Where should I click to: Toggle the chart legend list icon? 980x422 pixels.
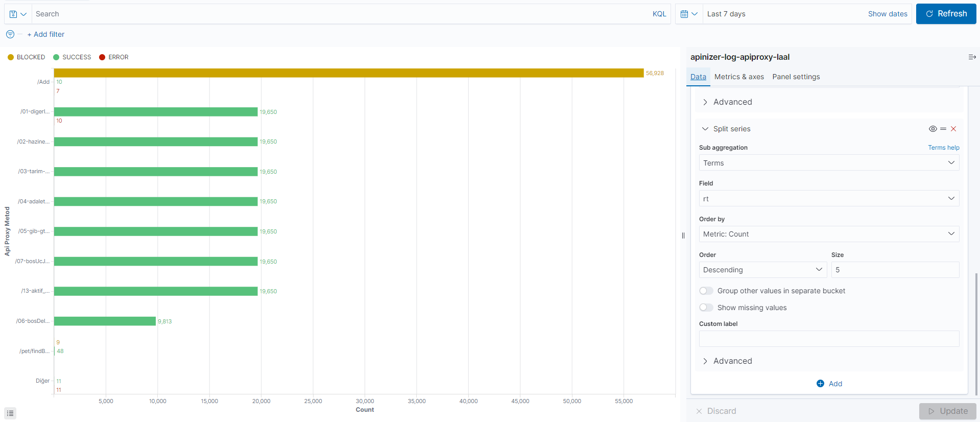point(10,413)
